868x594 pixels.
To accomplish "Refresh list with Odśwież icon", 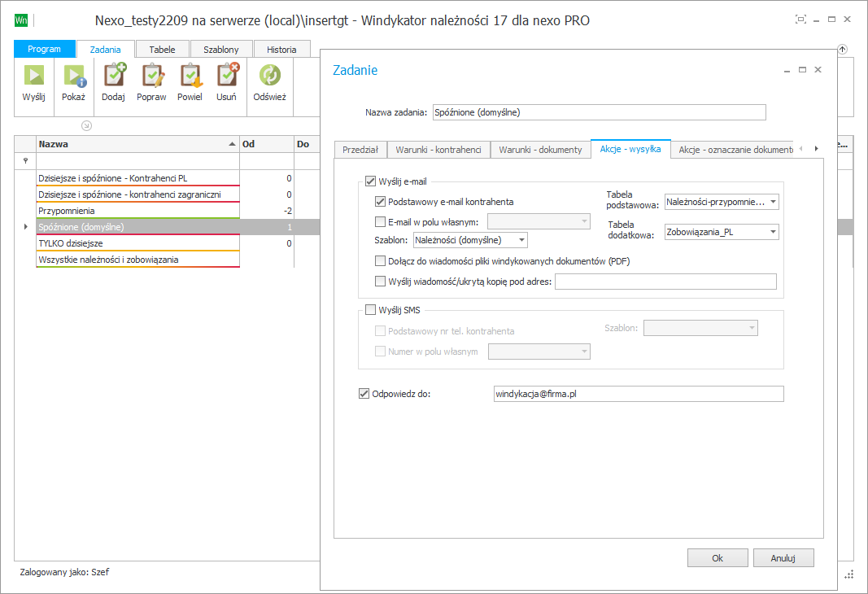I will coord(269,76).
